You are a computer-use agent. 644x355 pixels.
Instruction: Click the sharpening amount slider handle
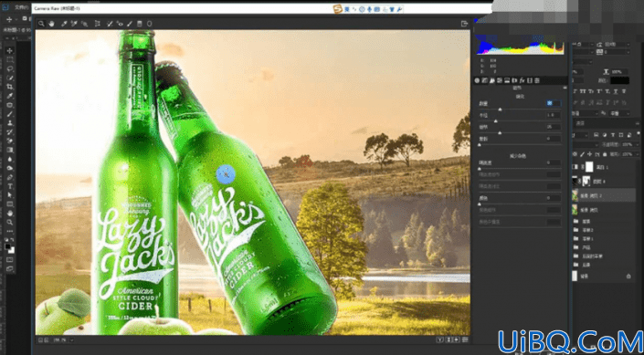pyautogui.click(x=500, y=110)
